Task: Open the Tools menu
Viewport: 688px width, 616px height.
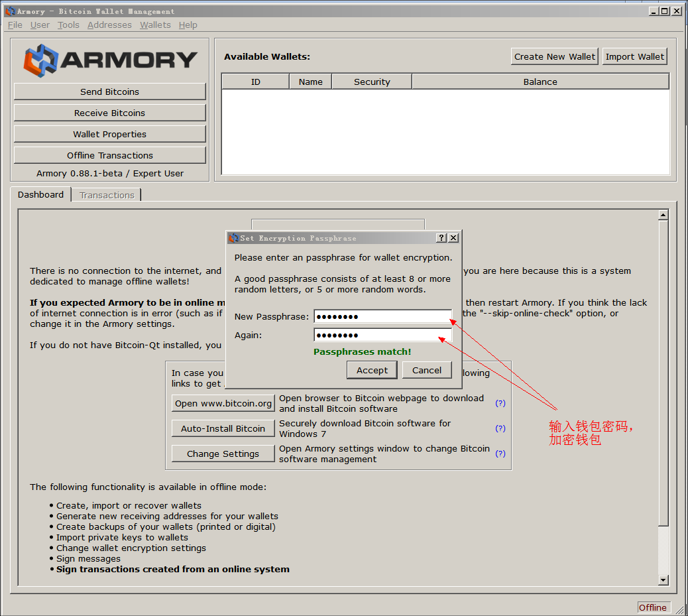Action: (68, 25)
